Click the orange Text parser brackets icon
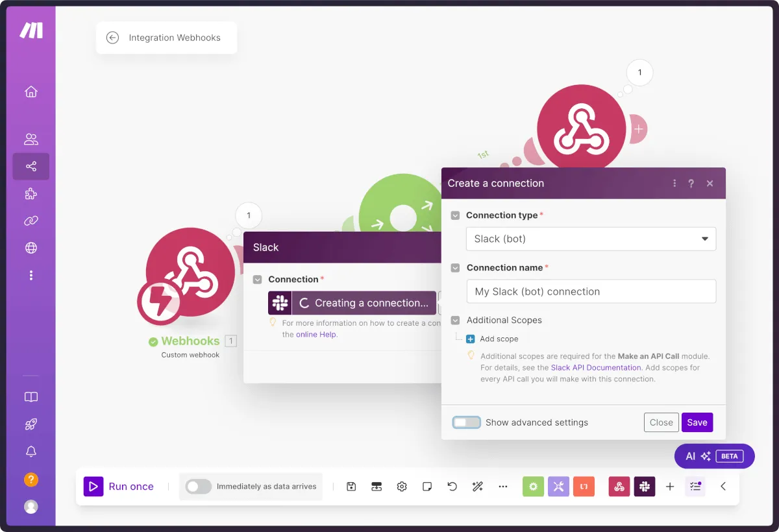 point(584,487)
